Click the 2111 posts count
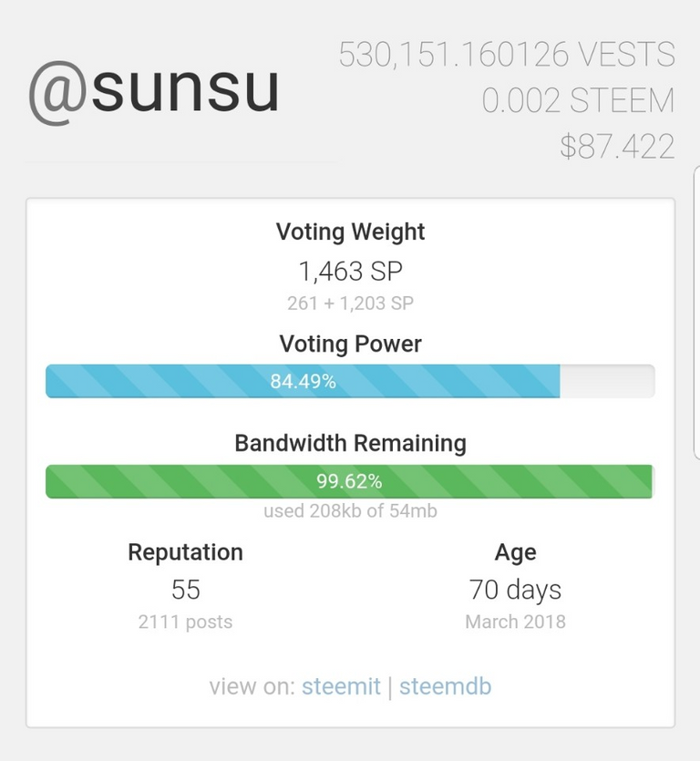 [185, 622]
